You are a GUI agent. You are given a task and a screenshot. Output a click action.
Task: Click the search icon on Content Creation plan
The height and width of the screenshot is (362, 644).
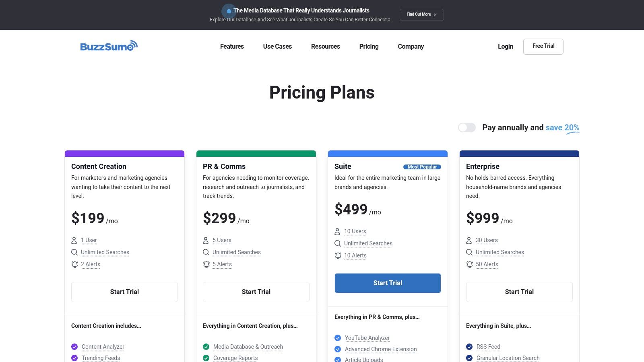pos(74,252)
